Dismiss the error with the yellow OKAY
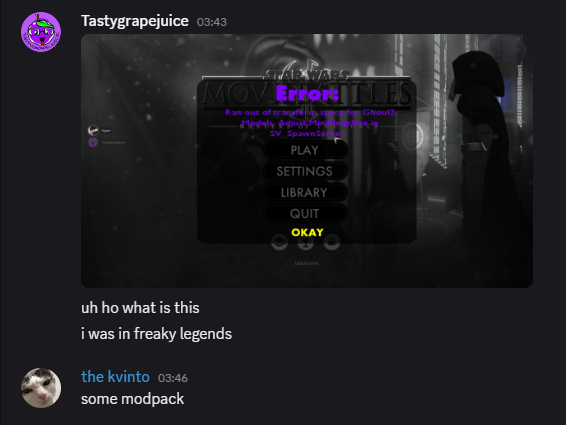Screen dimensions: 566x425 click(x=307, y=232)
